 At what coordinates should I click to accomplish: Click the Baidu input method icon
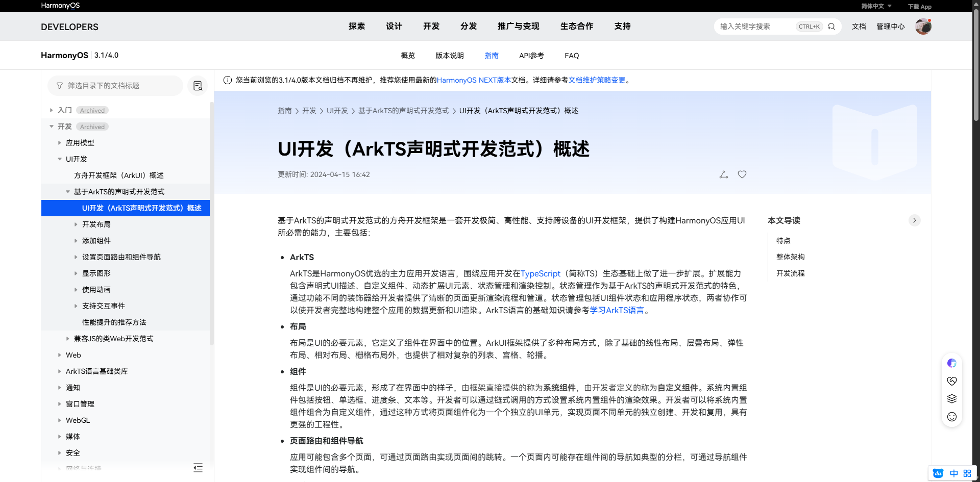938,473
